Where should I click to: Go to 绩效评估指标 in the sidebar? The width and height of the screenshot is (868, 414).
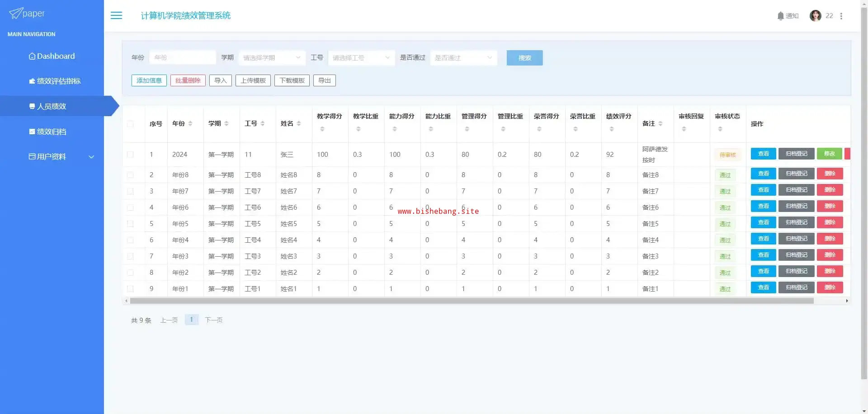click(55, 81)
